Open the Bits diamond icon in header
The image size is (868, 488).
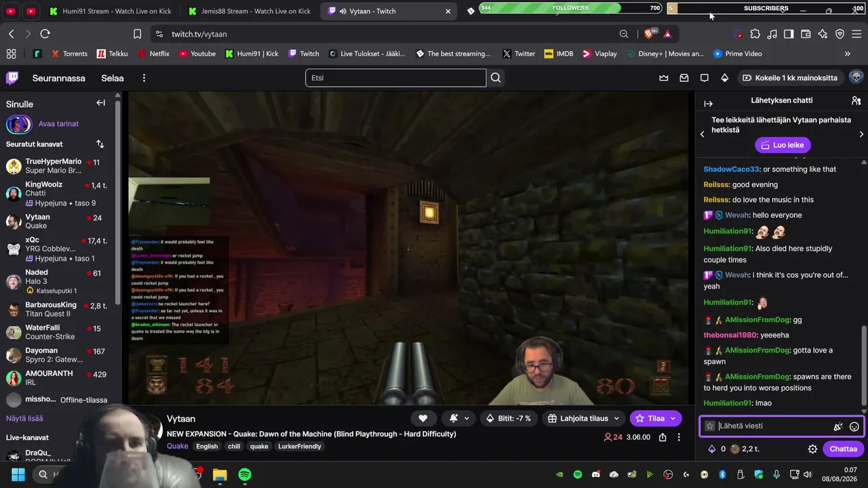[725, 78]
